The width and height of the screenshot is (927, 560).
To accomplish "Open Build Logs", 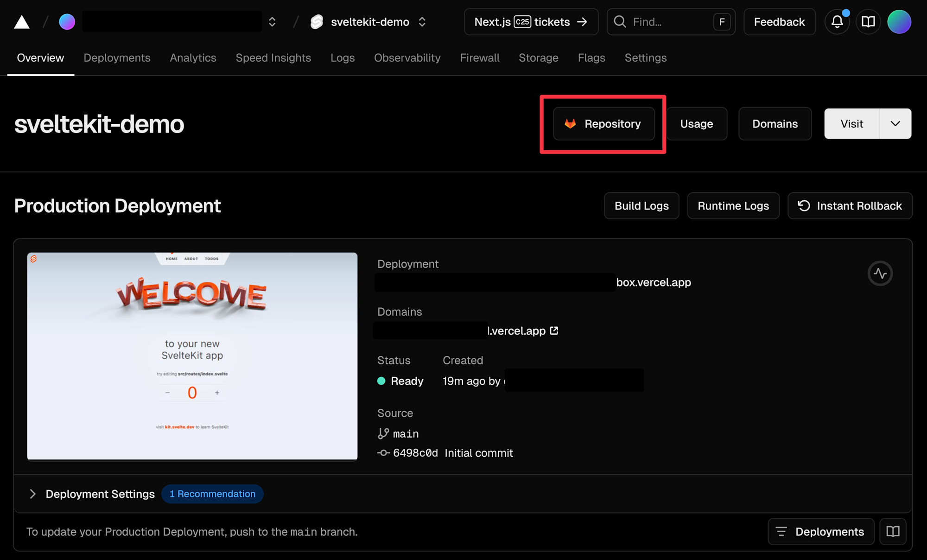I will point(641,206).
